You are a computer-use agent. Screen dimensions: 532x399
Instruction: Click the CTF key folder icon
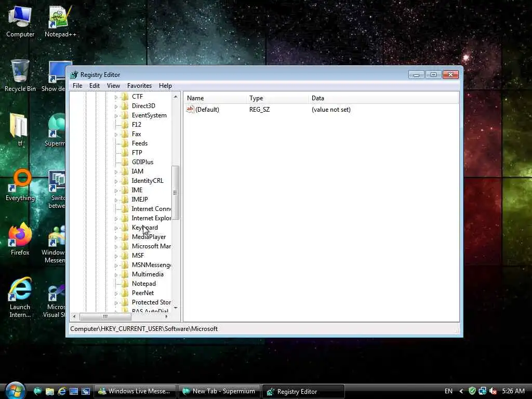(x=125, y=97)
